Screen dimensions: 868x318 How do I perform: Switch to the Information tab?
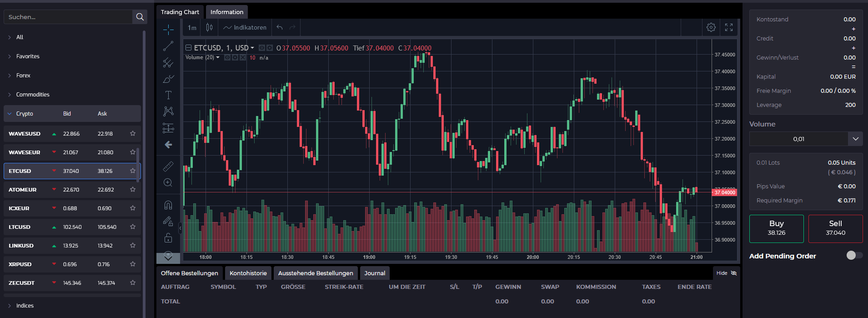coord(226,12)
